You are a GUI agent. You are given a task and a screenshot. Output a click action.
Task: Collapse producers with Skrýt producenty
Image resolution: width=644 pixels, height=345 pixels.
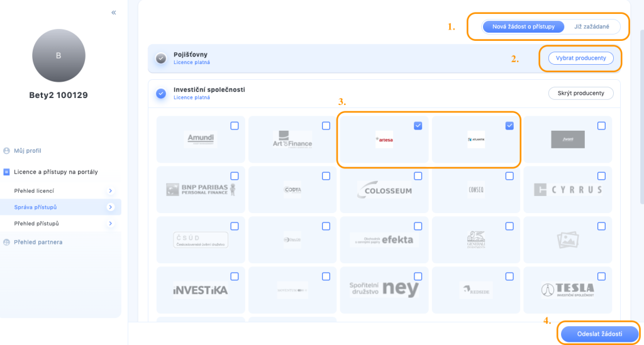(580, 93)
